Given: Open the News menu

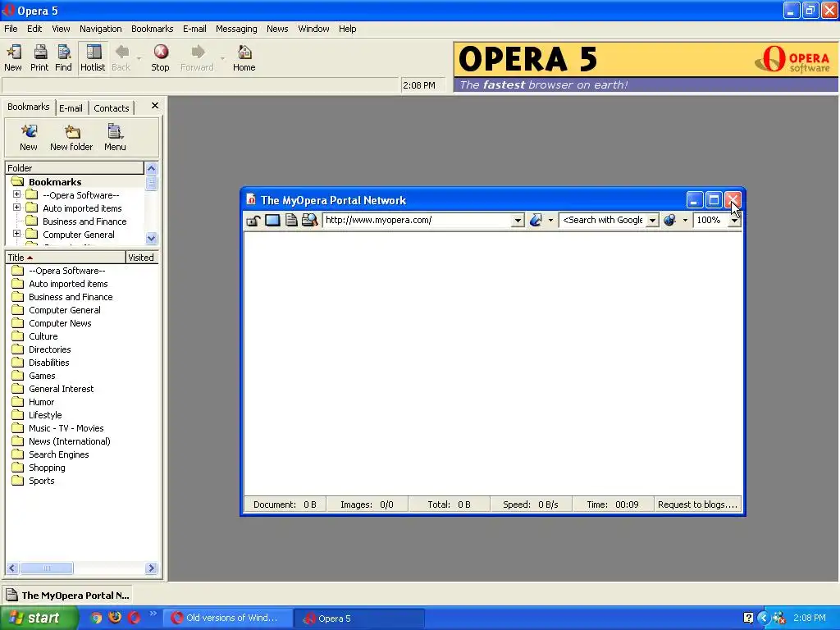Looking at the screenshot, I should (277, 29).
